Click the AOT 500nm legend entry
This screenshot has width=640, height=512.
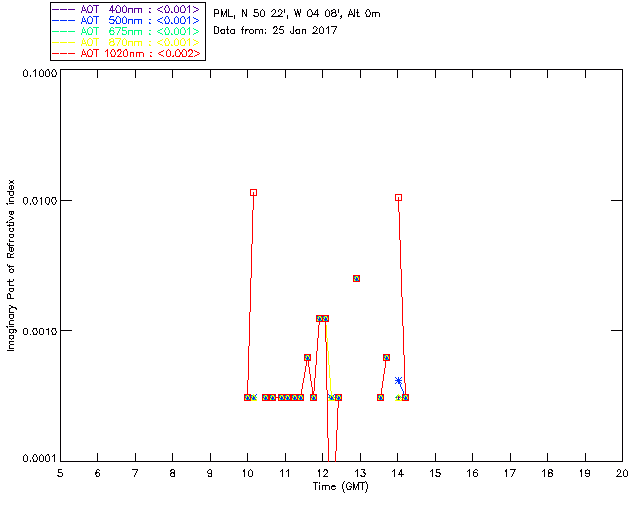point(126,20)
